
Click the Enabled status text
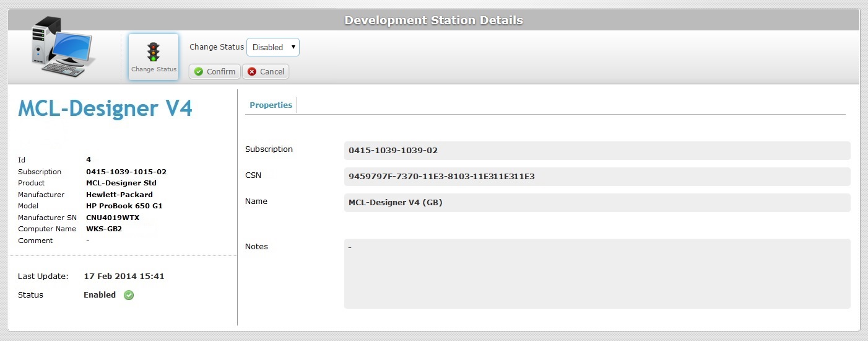point(100,295)
